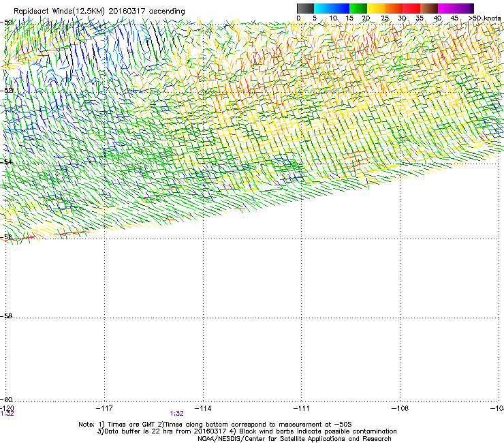Click the 'Data buffer is 22 hrs' note line
This screenshot has height=443, width=504.
[x=247, y=431]
